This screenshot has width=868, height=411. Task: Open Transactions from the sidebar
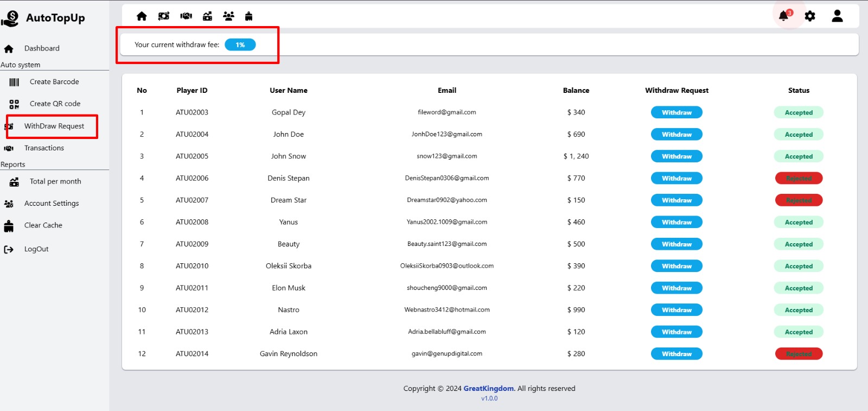(x=44, y=148)
